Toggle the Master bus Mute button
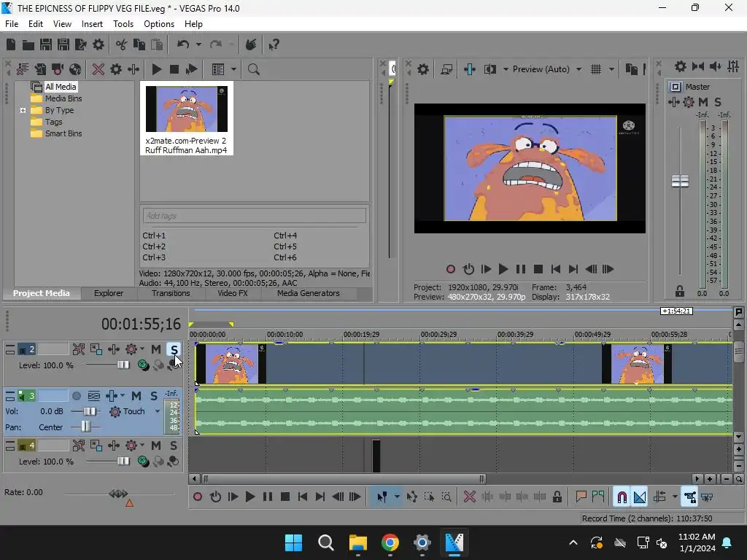 tap(703, 102)
